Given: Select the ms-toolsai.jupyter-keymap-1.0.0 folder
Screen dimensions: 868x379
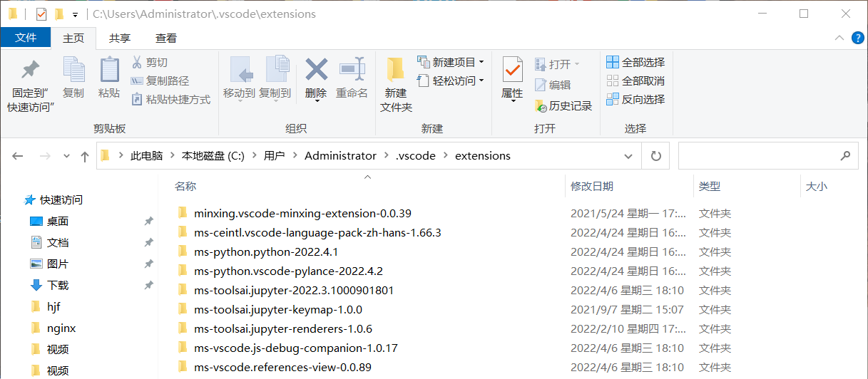Looking at the screenshot, I should 278,309.
